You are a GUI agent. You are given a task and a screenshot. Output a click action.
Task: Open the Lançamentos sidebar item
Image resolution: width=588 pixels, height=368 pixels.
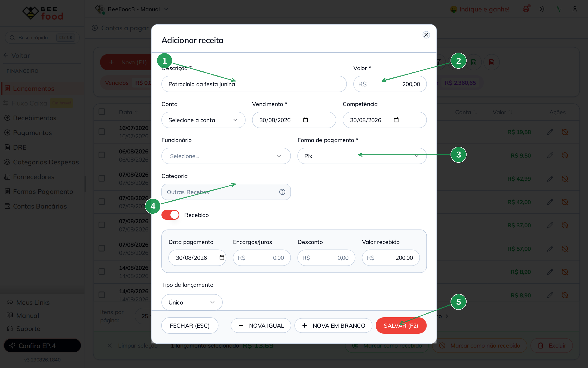(42, 89)
